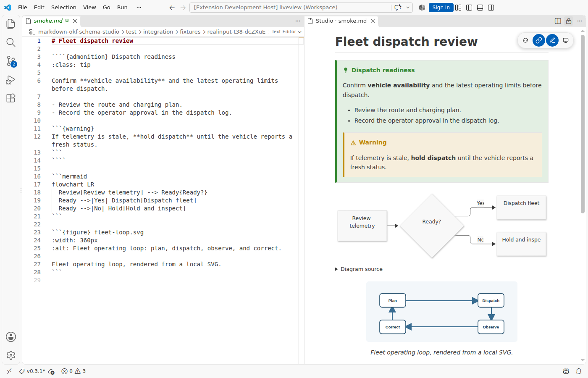Expand the Diagram source disclosure triangle
Screen dimensions: 588x378
click(x=336, y=269)
